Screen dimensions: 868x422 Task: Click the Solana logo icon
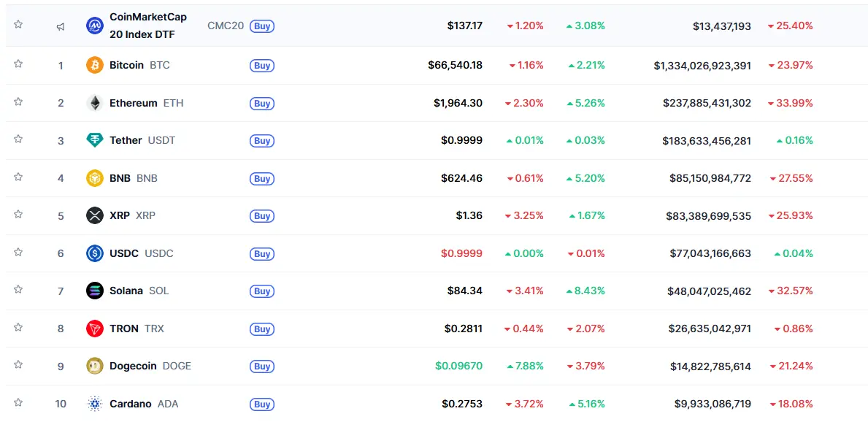(x=95, y=291)
